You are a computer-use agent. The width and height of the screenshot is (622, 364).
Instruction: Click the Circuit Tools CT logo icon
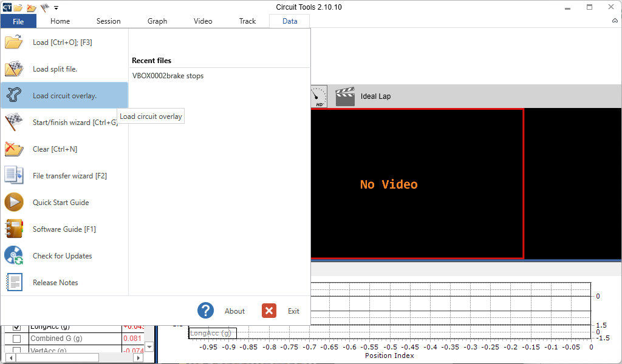point(7,7)
